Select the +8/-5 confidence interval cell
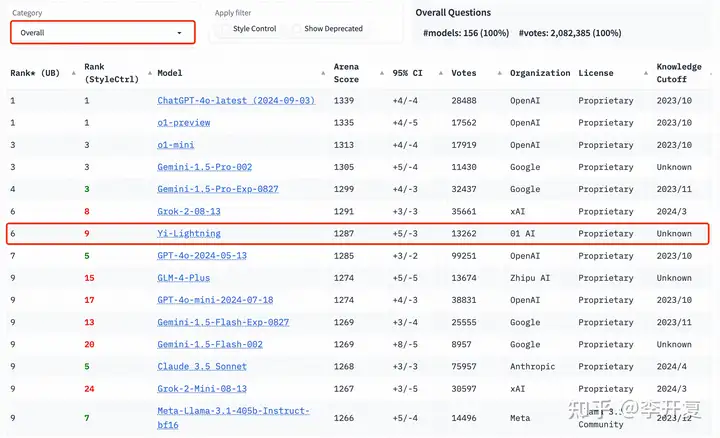Image resolution: width=720 pixels, height=438 pixels. coord(405,344)
